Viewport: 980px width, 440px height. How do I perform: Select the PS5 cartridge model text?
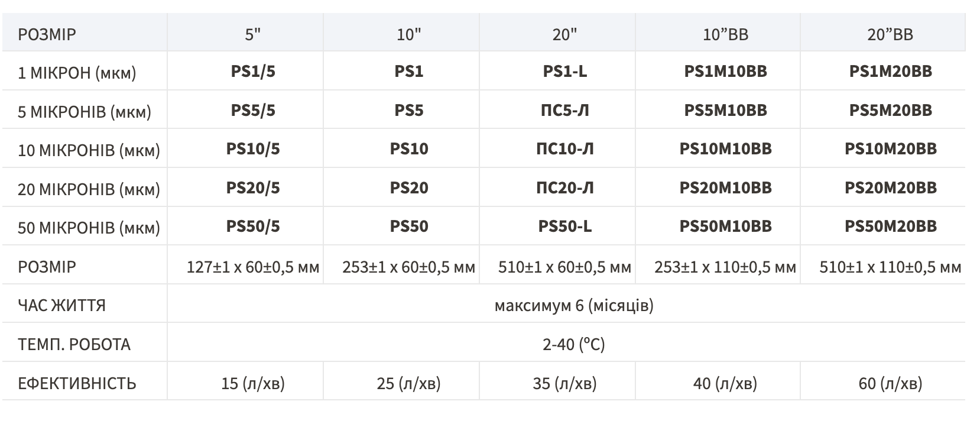tap(408, 111)
